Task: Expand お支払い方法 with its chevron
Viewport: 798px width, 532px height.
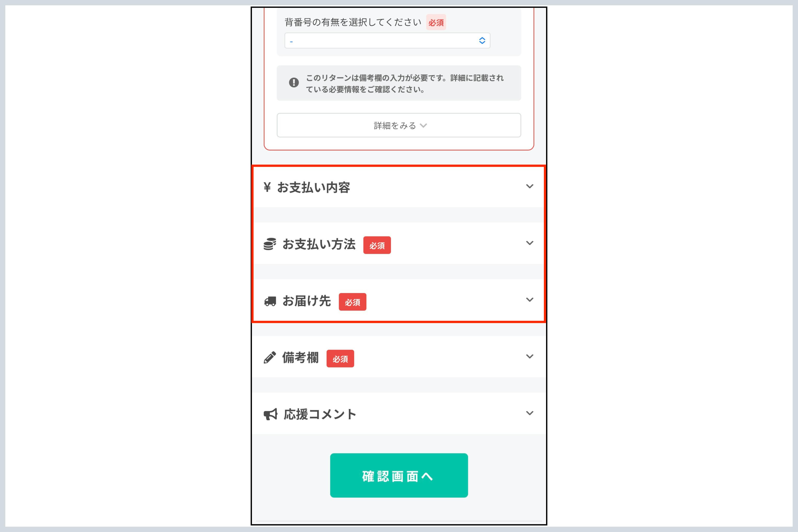Action: pyautogui.click(x=529, y=243)
